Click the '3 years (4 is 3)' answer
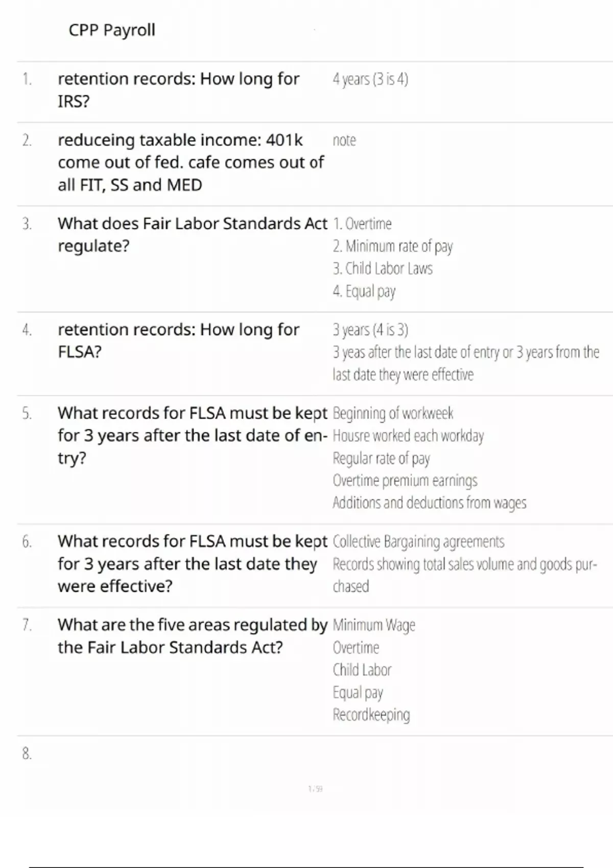The width and height of the screenshot is (613, 868). tap(370, 330)
